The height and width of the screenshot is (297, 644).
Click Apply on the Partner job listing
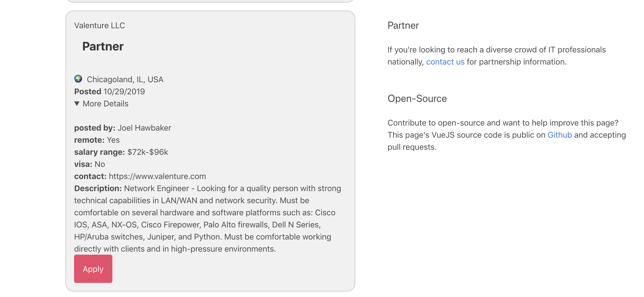point(93,269)
